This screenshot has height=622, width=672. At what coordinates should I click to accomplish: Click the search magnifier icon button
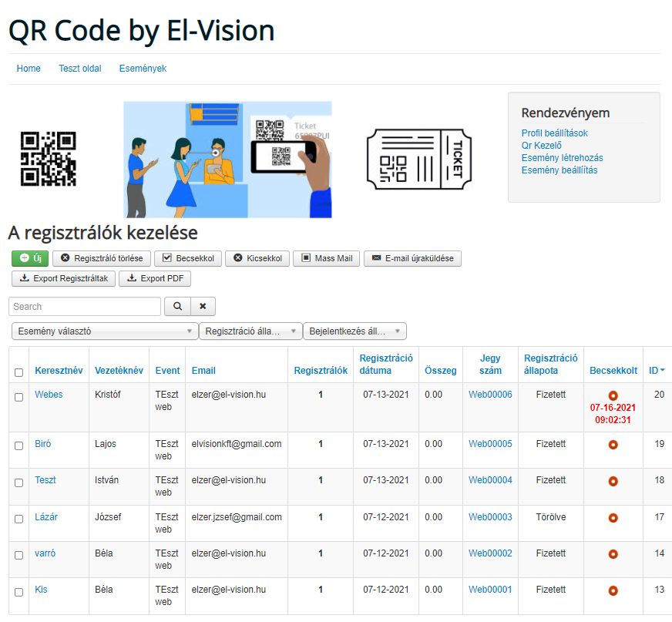pyautogui.click(x=177, y=306)
